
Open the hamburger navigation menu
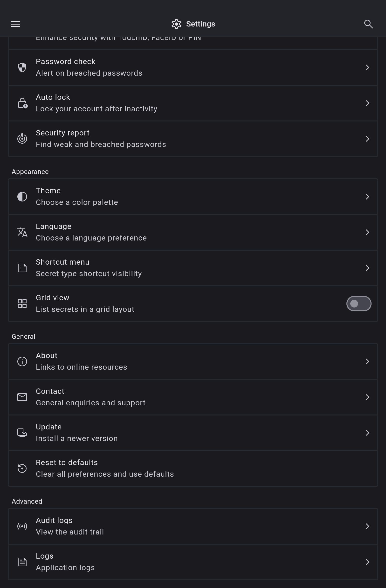tap(15, 24)
